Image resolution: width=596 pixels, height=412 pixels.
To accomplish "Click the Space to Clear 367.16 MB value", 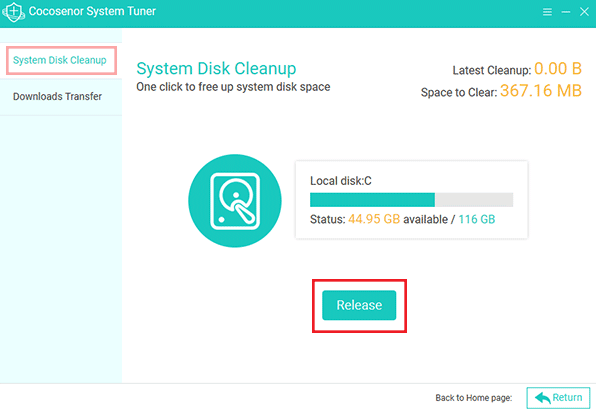I will tap(541, 91).
